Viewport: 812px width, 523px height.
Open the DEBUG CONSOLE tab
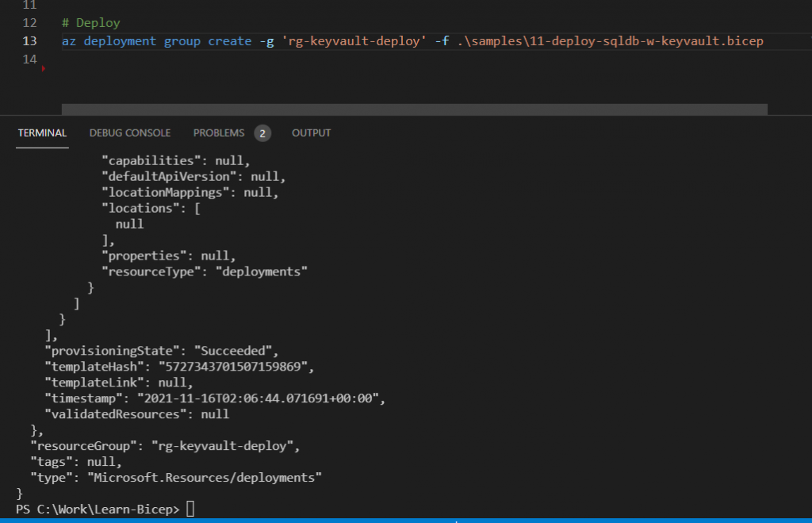coord(130,133)
